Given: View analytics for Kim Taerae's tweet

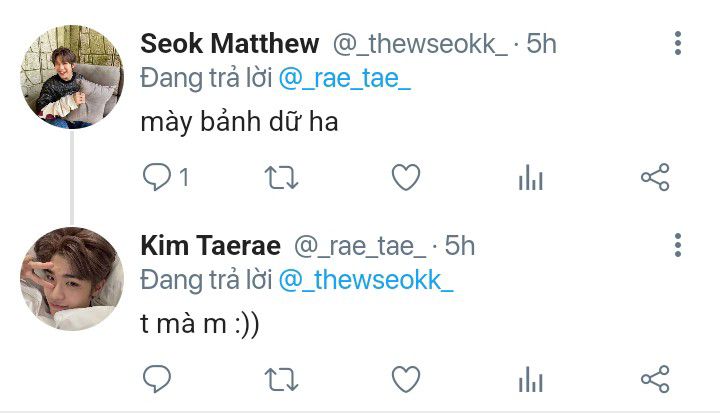Looking at the screenshot, I should 531,379.
